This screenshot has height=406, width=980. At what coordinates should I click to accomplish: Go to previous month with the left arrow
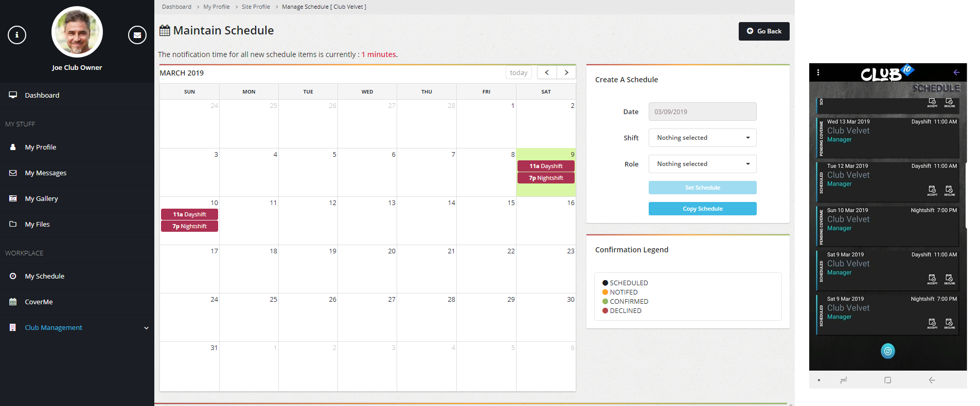[x=547, y=72]
